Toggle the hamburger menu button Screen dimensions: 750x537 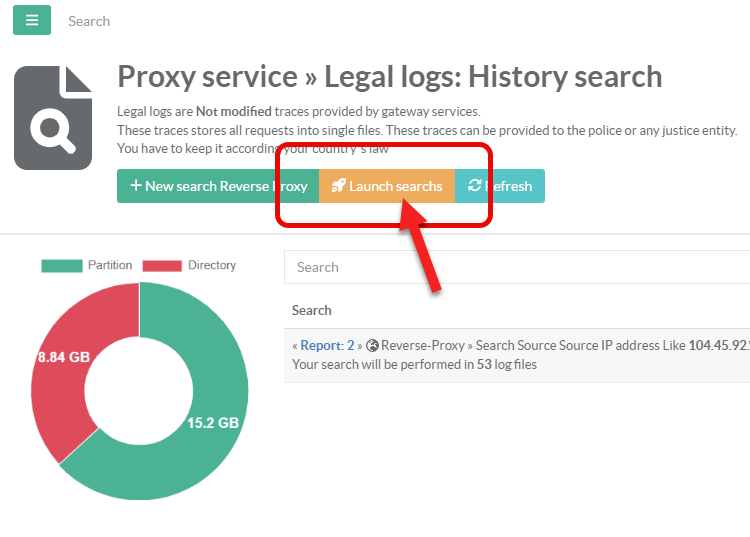tap(32, 20)
